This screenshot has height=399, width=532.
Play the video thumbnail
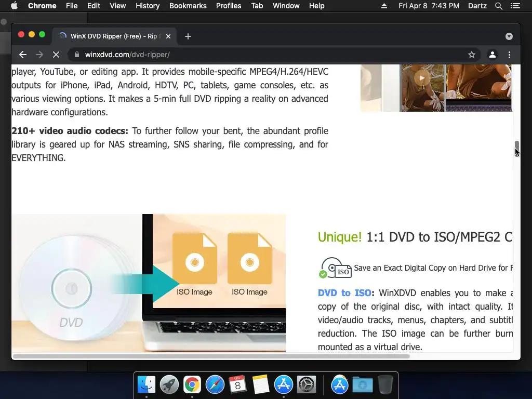pos(421,78)
